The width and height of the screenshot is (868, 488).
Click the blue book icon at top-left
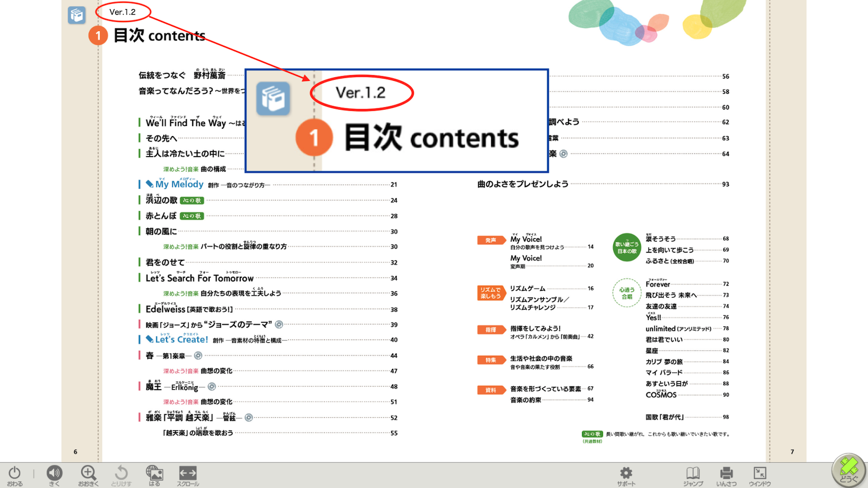pyautogui.click(x=76, y=15)
